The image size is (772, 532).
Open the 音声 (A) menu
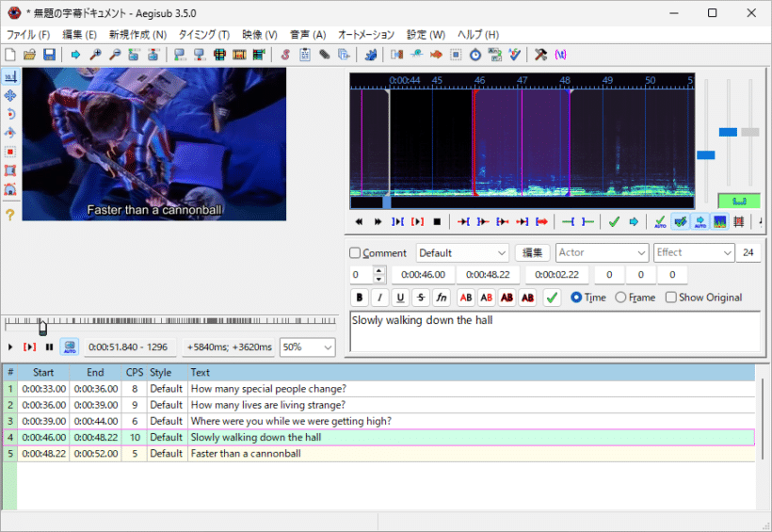click(x=308, y=35)
